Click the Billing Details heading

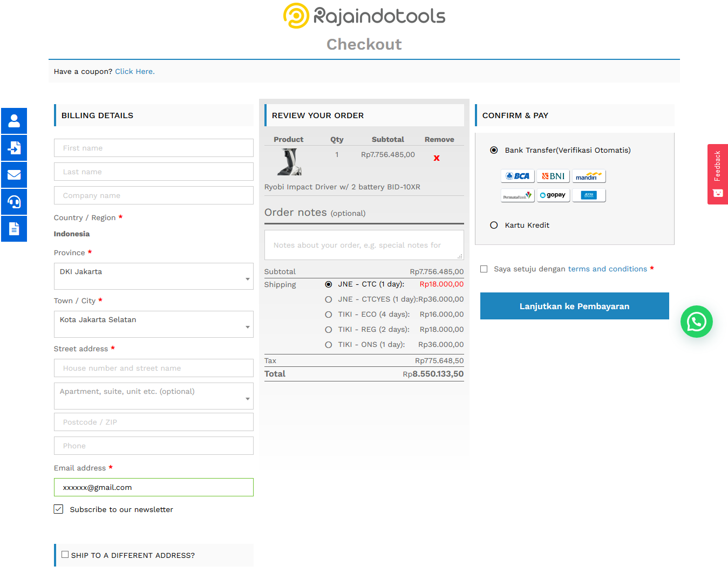click(x=97, y=115)
